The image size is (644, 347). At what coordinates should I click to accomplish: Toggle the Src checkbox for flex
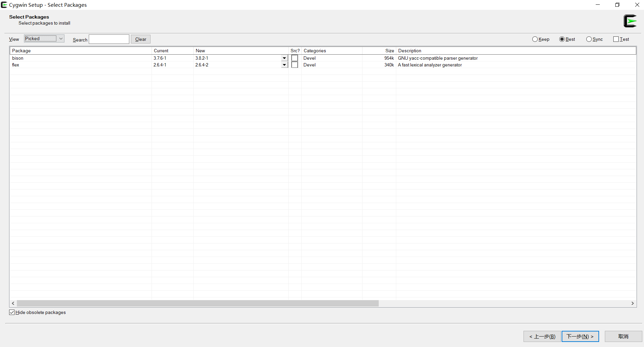click(295, 65)
